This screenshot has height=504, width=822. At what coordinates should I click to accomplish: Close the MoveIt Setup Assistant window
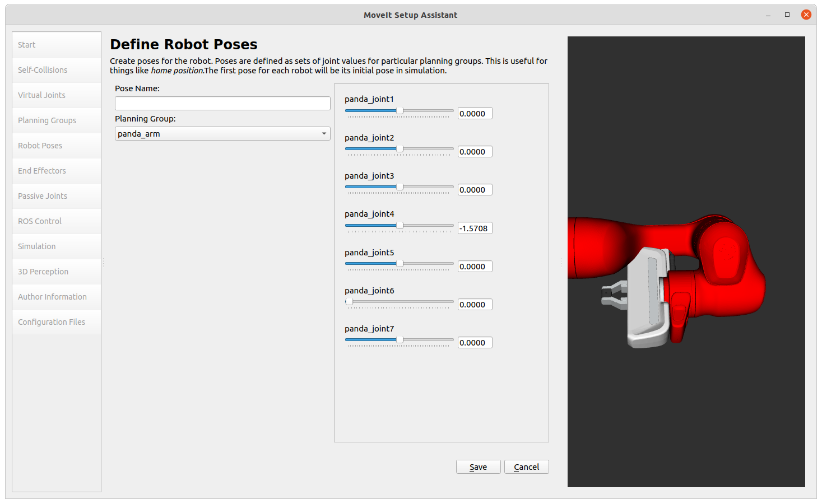coord(806,15)
